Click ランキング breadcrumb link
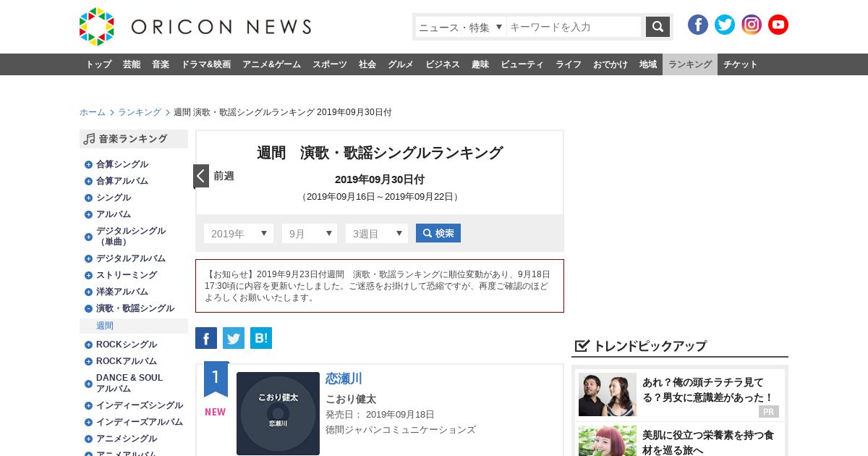 coord(140,112)
